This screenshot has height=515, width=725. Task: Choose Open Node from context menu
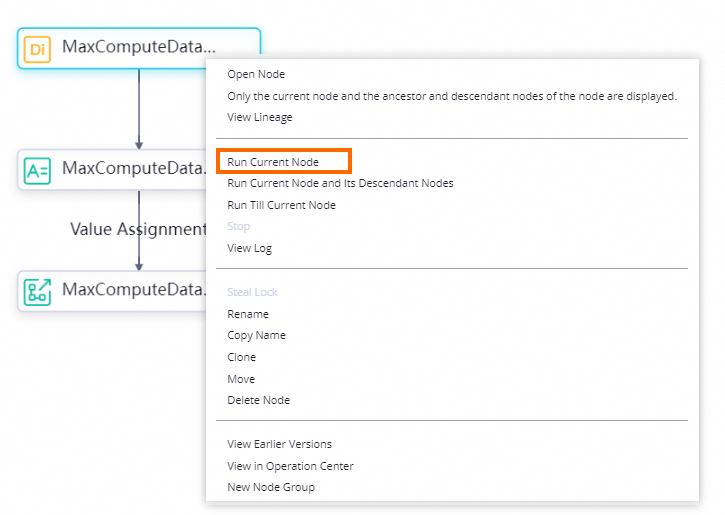pos(256,74)
